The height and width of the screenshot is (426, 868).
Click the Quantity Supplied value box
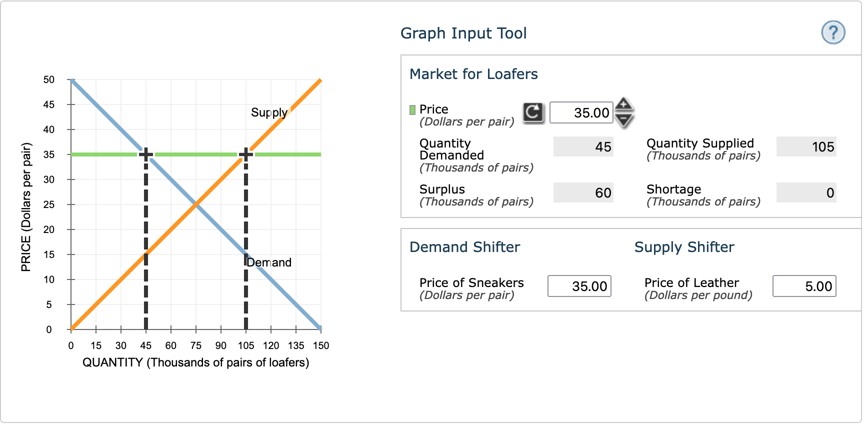806,146
